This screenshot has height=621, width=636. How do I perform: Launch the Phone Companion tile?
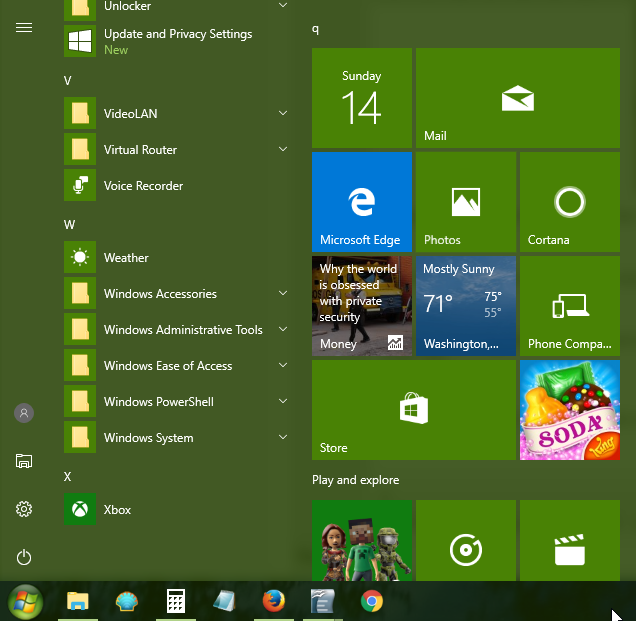(x=570, y=306)
